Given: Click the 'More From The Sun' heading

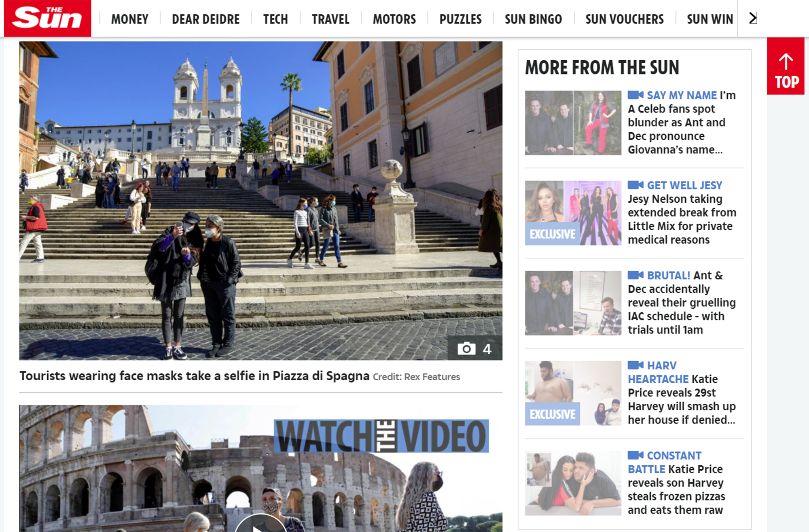Looking at the screenshot, I should coord(602,68).
